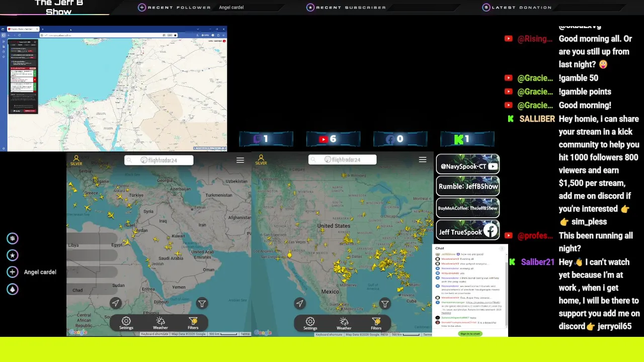
Task: Open Settings on the United States map toolbar
Action: (x=310, y=323)
